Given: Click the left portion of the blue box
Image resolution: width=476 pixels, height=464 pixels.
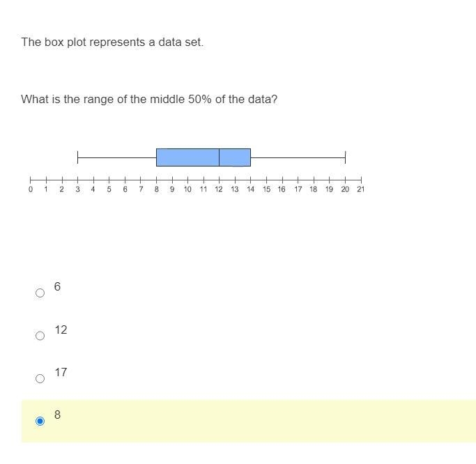Looking at the screenshot, I should click(x=187, y=157).
